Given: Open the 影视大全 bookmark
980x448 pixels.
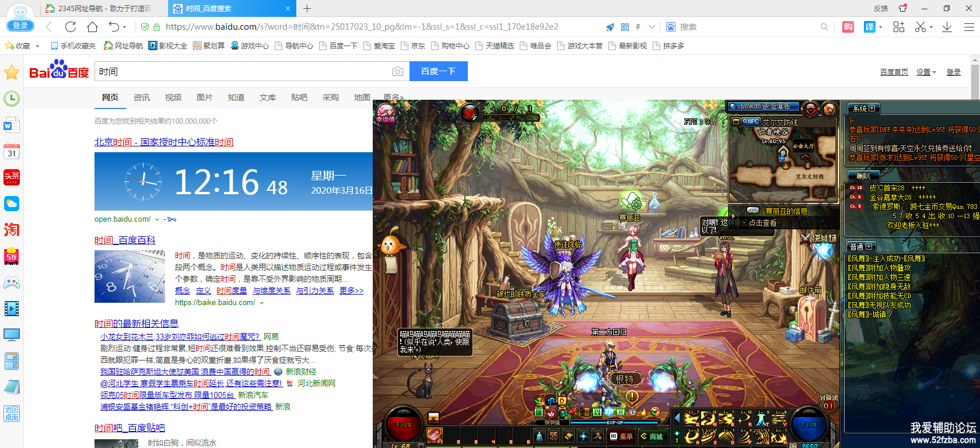Looking at the screenshot, I should click(x=167, y=45).
